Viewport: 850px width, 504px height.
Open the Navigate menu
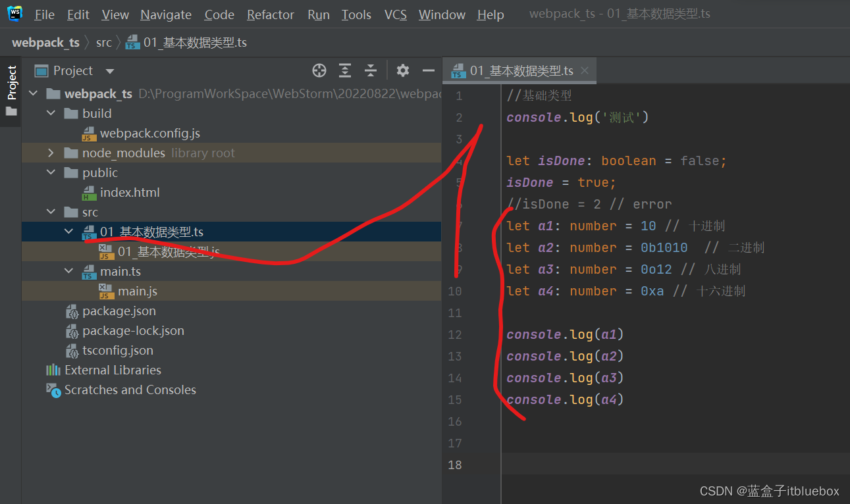click(166, 14)
